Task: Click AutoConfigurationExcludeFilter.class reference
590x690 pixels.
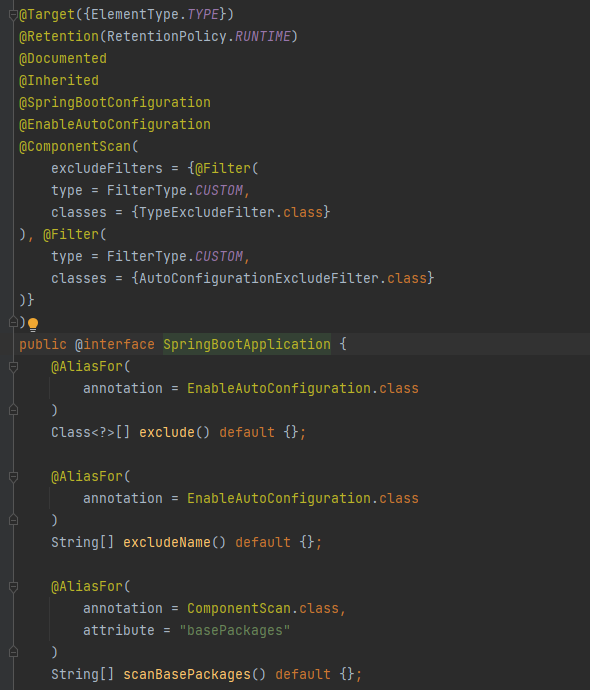Action: pos(283,279)
